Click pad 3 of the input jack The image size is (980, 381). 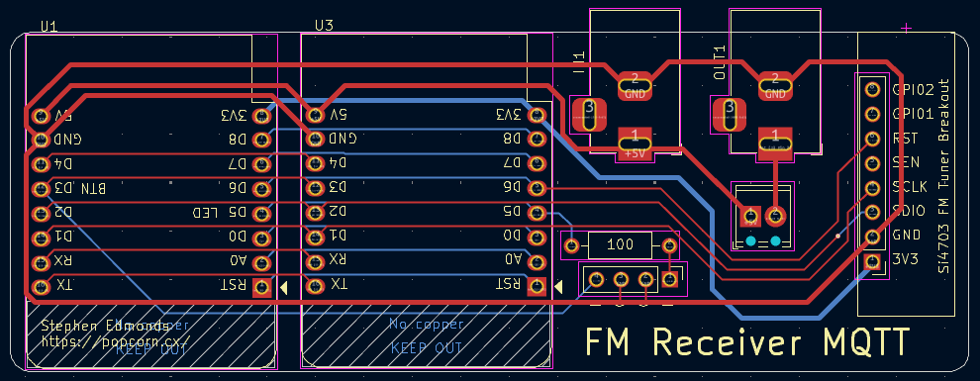589,116
